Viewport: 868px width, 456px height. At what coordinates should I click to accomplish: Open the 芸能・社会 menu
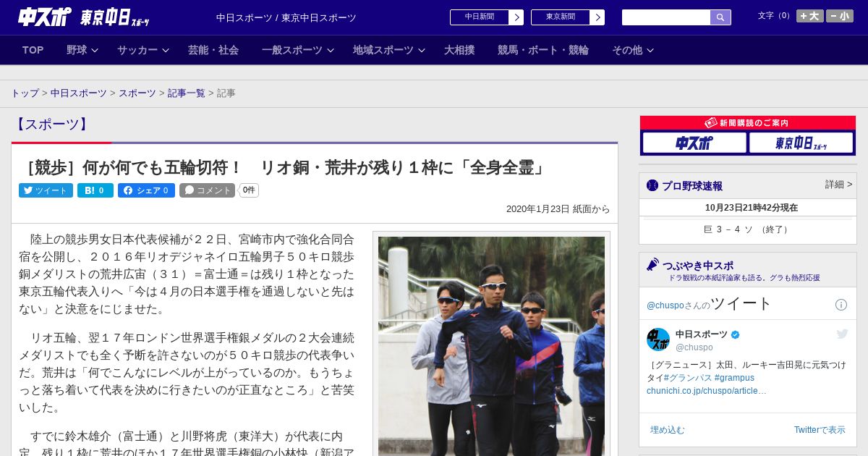coord(213,50)
